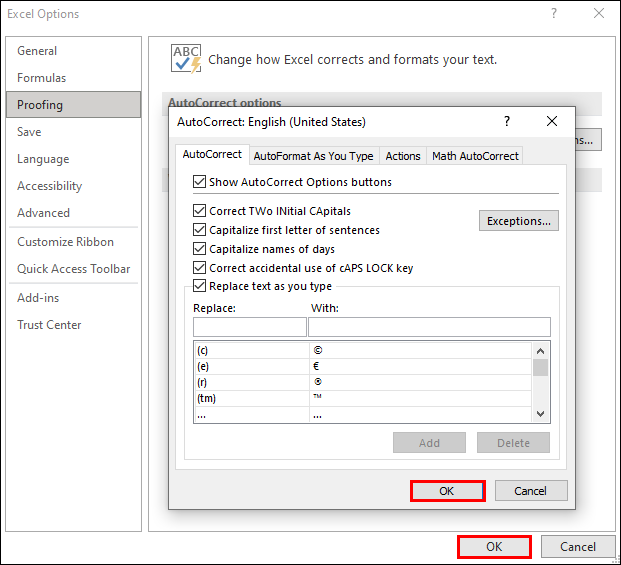Select the Actions tab
This screenshot has width=621, height=565.
pyautogui.click(x=403, y=156)
